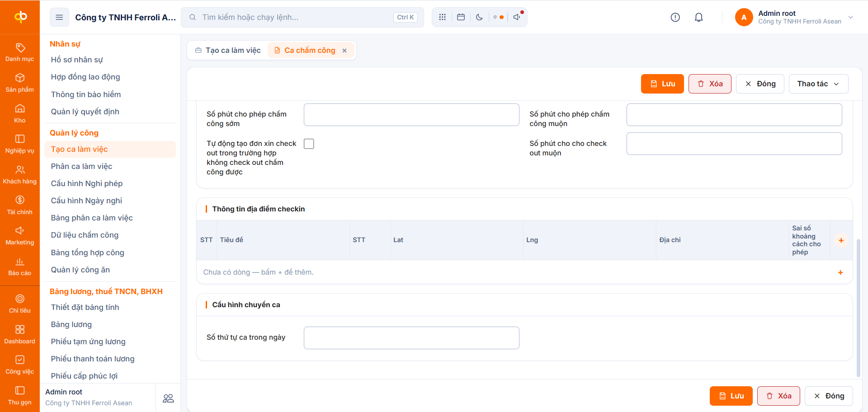Open the Sản phẩm sidebar section
This screenshot has width=868, height=412.
(19, 83)
